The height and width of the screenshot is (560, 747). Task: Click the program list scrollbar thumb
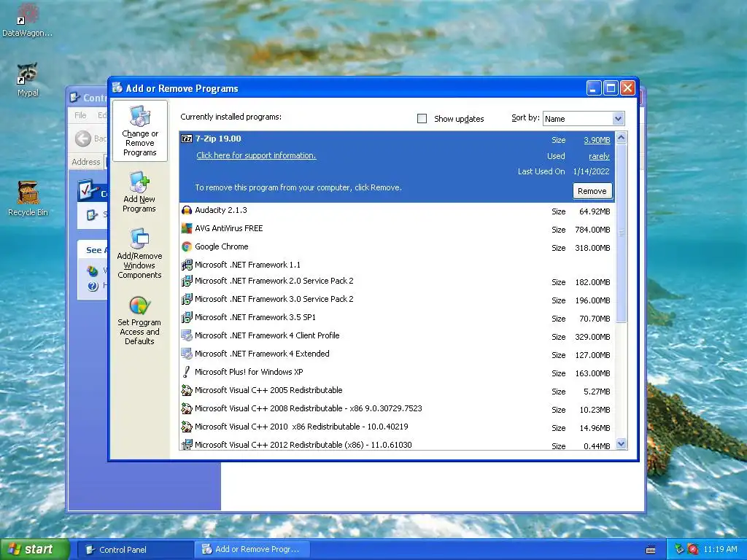[x=622, y=233]
